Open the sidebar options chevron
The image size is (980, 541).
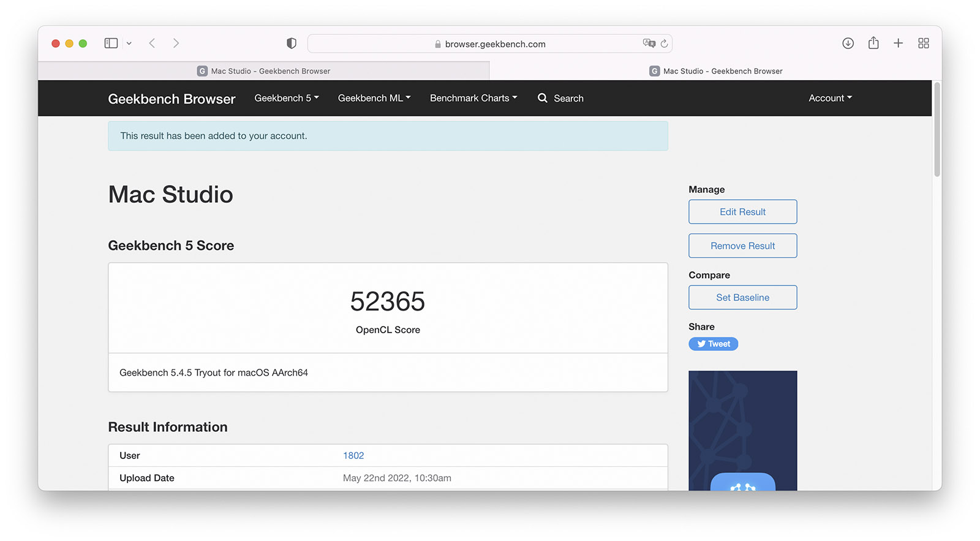[x=129, y=44]
